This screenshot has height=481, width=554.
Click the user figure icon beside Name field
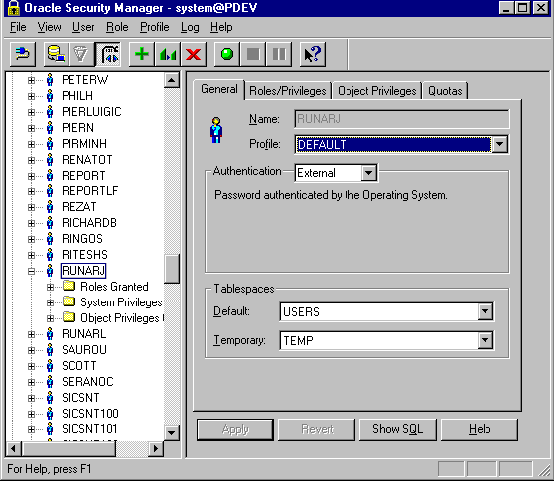[216, 130]
